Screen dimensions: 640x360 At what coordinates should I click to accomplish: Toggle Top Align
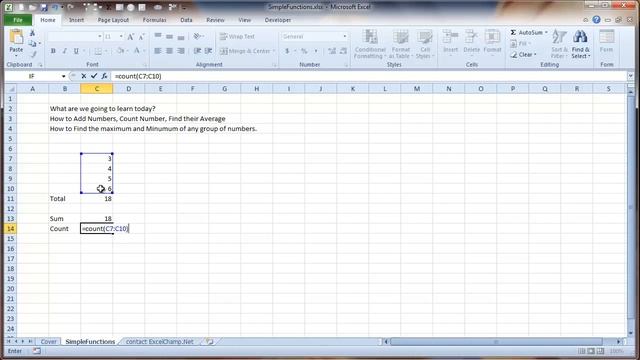tap(158, 36)
